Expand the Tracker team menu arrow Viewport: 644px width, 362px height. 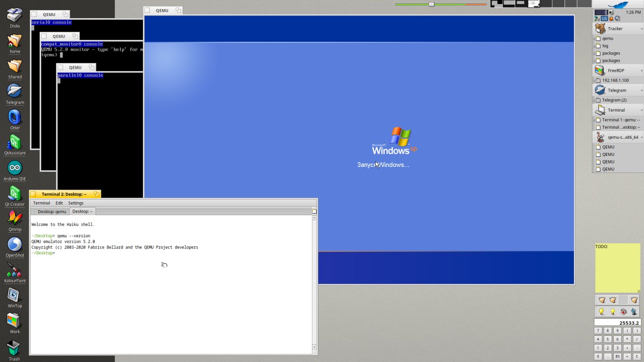click(x=641, y=29)
